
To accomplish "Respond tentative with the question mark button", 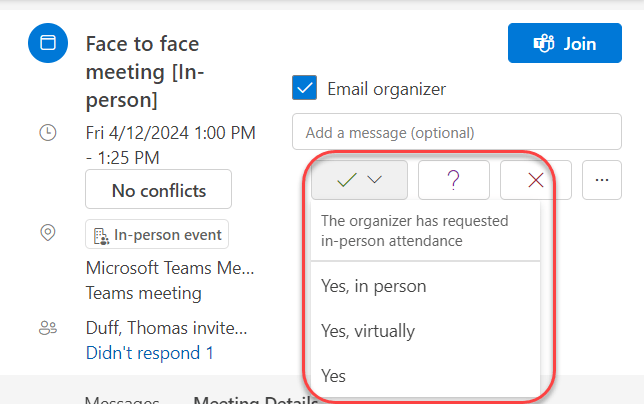I will coord(453,180).
